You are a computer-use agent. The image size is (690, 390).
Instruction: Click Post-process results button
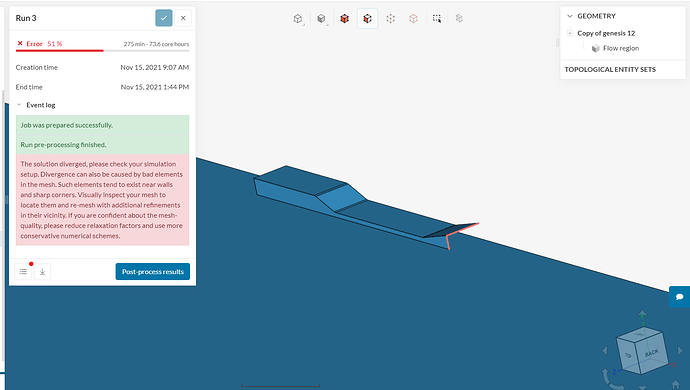153,272
